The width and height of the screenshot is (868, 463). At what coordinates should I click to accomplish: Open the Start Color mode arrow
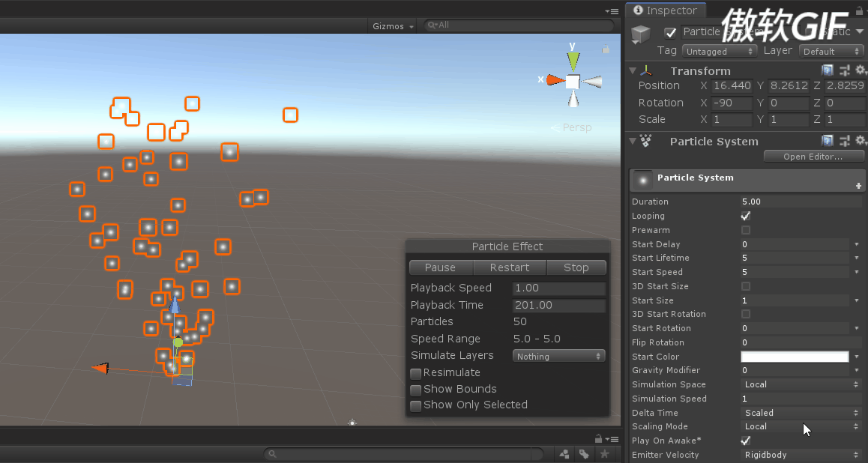click(x=857, y=357)
